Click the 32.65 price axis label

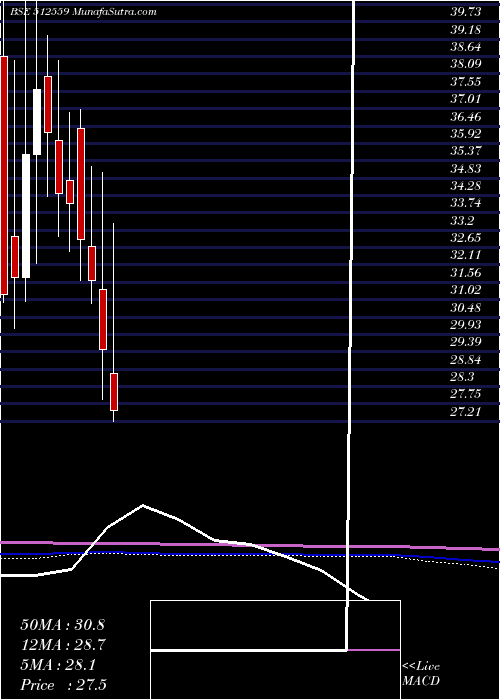pos(466,238)
